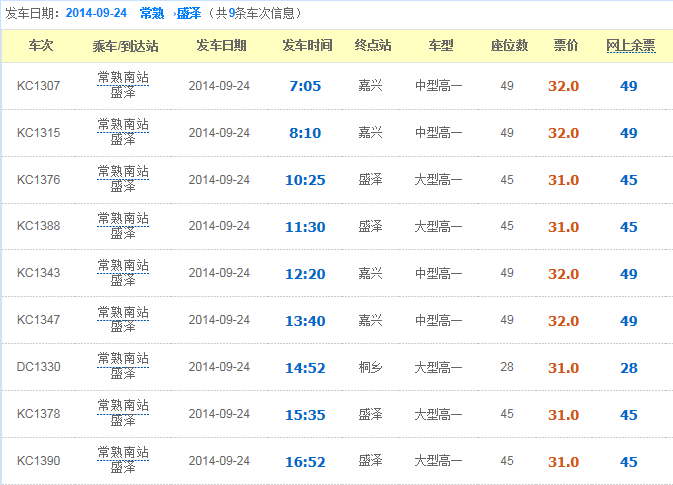
Task: Click bus number KC1315
Action: point(39,133)
